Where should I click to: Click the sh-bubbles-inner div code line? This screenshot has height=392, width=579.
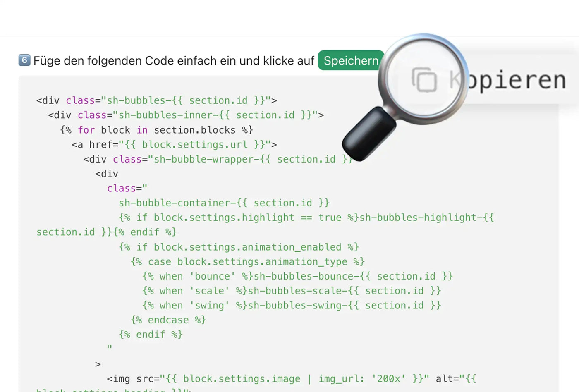(x=186, y=115)
